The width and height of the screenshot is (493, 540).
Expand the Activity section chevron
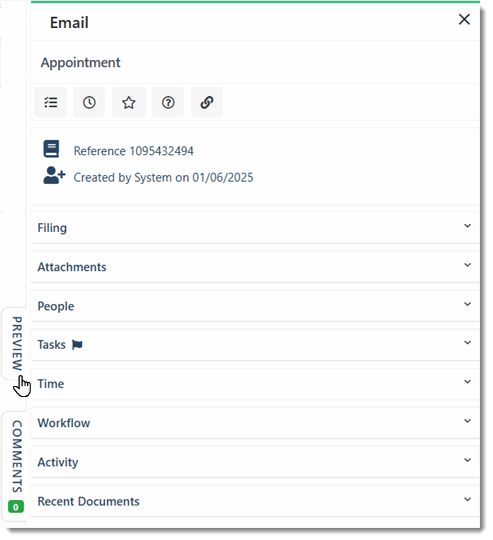[x=467, y=460]
